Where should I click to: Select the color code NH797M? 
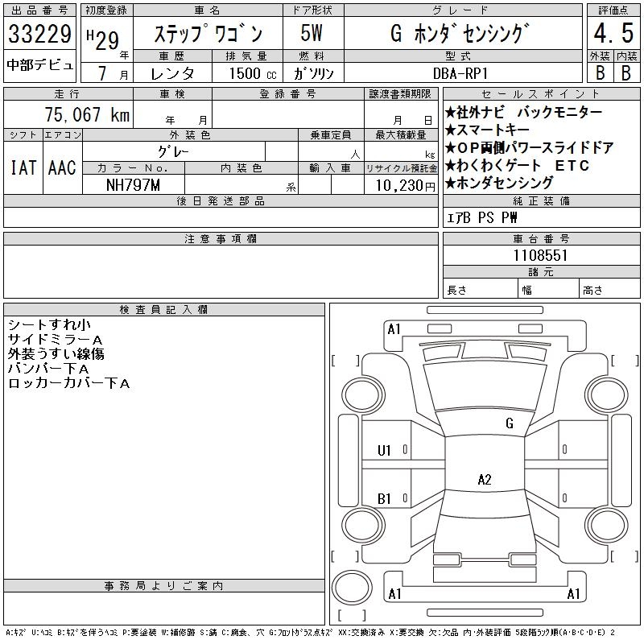point(134,184)
